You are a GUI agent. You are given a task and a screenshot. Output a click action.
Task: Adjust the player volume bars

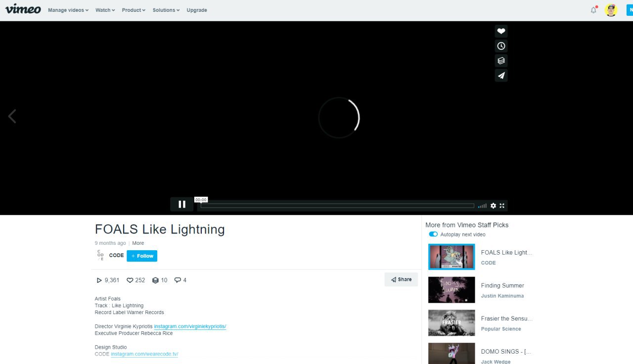[x=482, y=206]
